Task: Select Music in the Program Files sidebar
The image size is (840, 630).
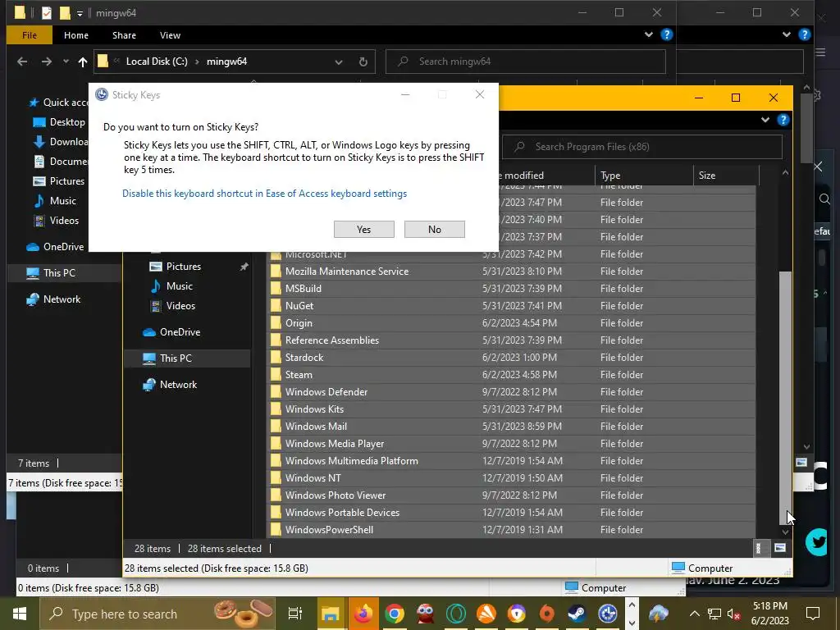Action: tap(172, 286)
